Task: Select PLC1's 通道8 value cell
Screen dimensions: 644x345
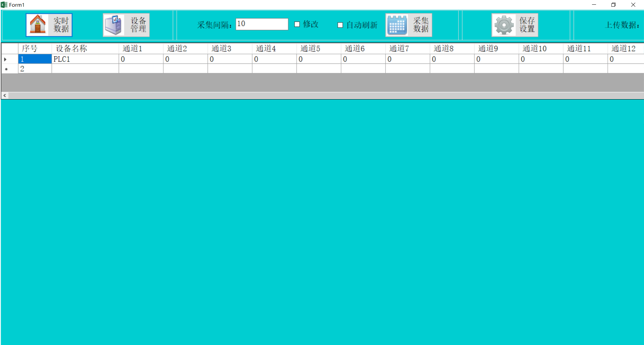Action: [452, 59]
